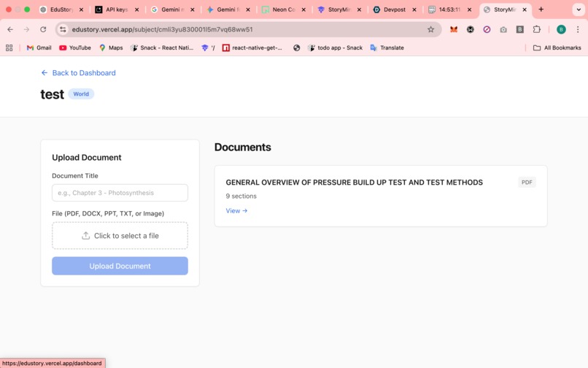Open All Bookmarks folder

coord(557,47)
